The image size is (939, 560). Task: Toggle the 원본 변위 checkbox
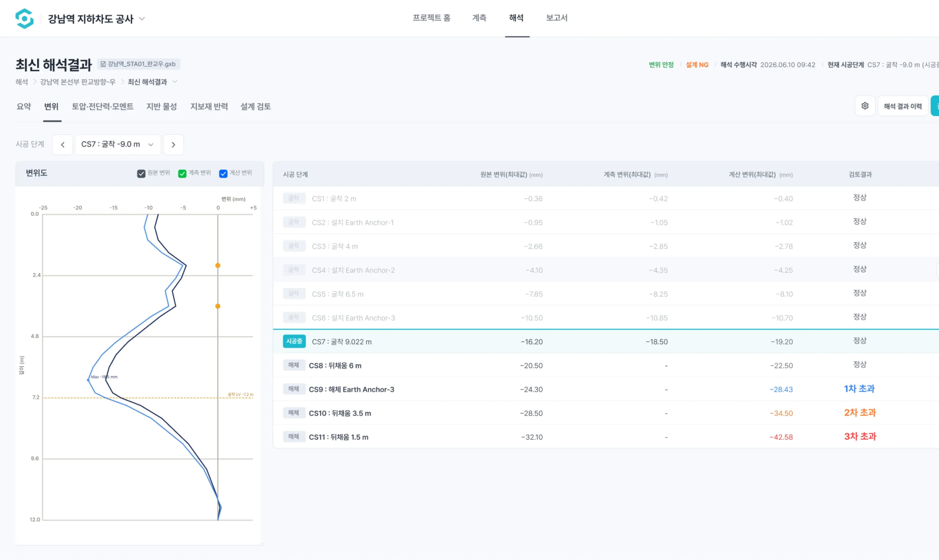[141, 173]
